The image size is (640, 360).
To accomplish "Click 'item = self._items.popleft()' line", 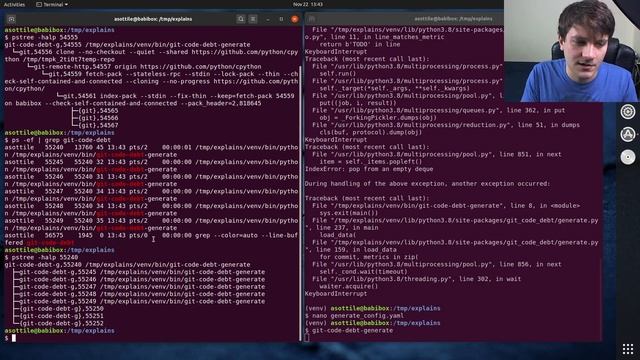I will click(x=371, y=162).
